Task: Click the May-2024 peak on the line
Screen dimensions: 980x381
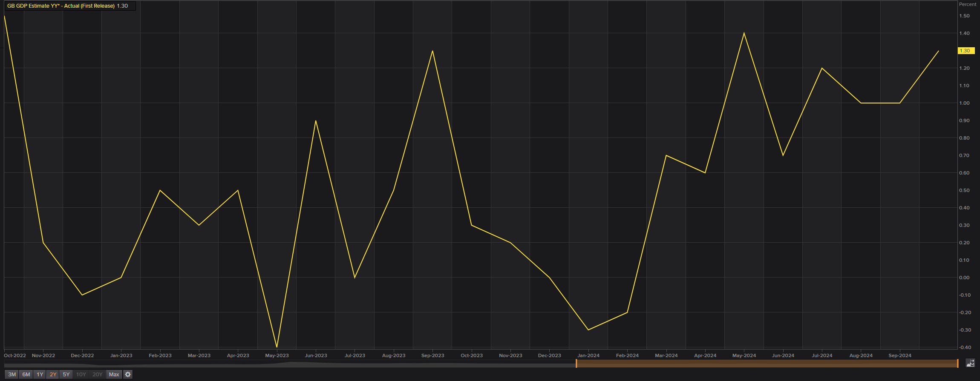Action: 744,33
